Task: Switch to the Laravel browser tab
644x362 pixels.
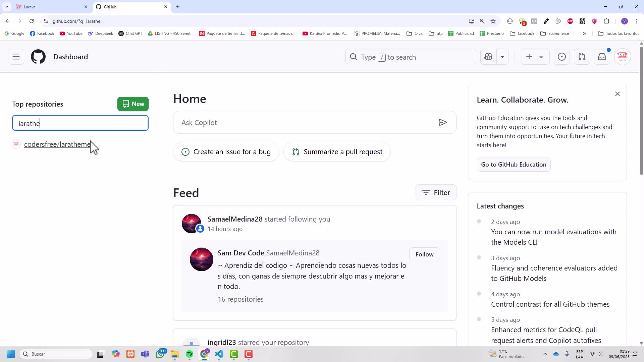Action: [51, 7]
